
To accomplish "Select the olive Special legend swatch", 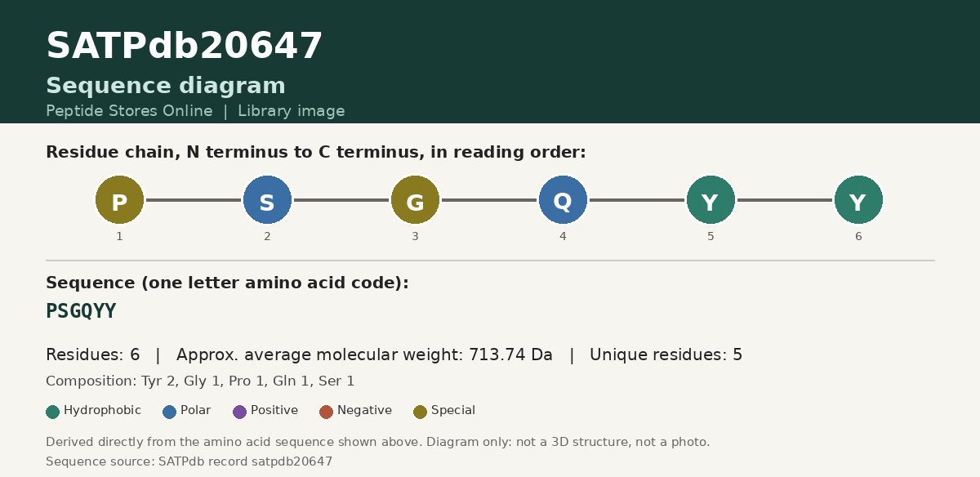I will [421, 412].
